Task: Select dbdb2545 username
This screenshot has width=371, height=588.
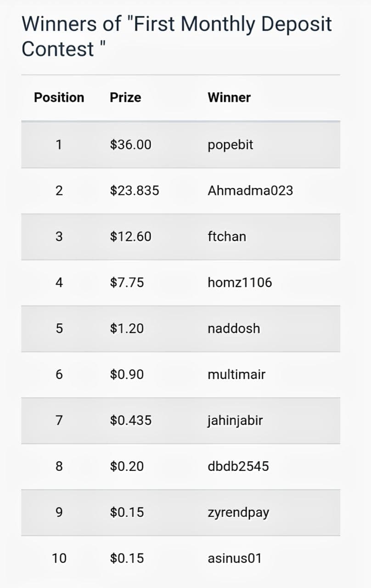Action: coord(238,466)
